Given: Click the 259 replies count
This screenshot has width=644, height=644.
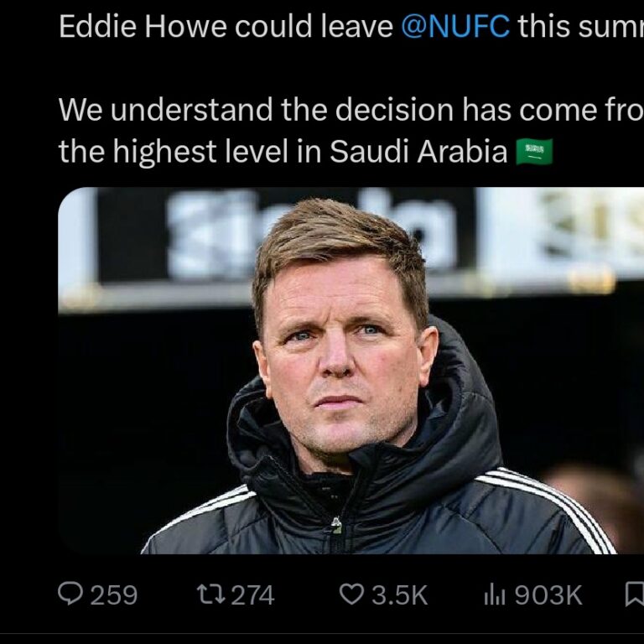Looking at the screenshot, I should (x=113, y=595).
